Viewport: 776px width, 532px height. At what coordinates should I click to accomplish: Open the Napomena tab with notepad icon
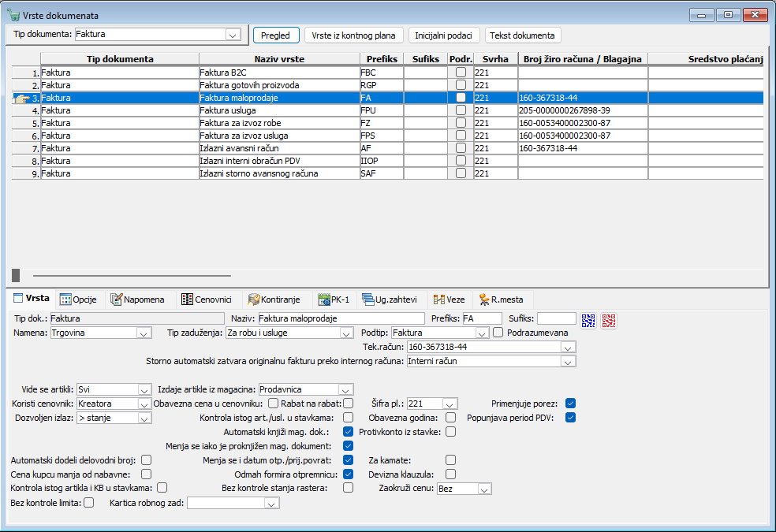click(x=116, y=299)
